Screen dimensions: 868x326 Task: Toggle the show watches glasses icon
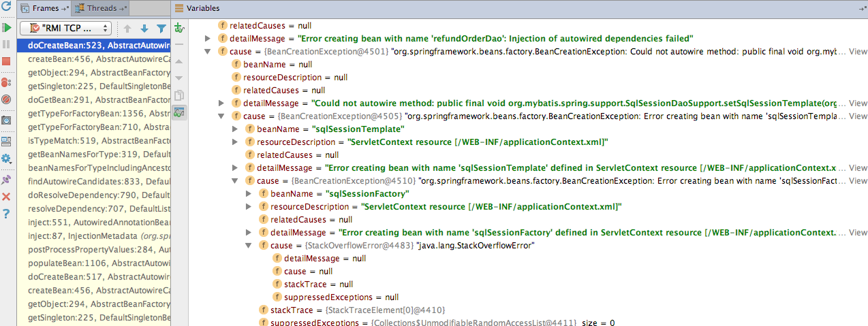(x=179, y=112)
